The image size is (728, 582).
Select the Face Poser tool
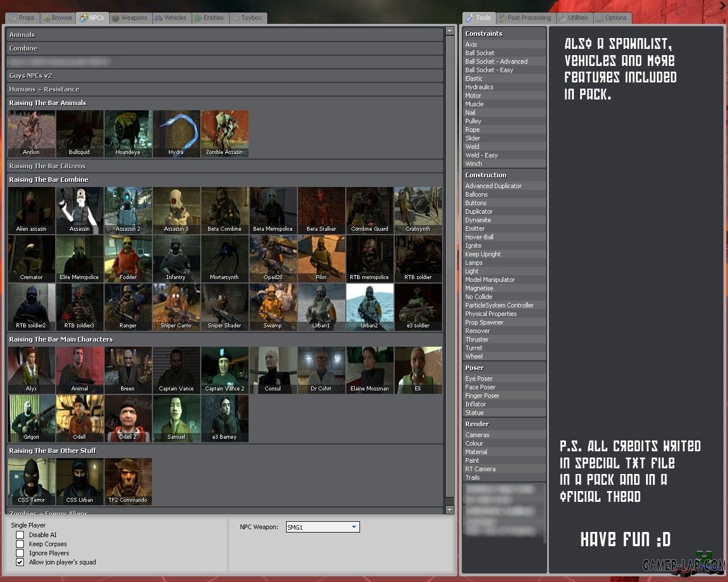(x=504, y=387)
